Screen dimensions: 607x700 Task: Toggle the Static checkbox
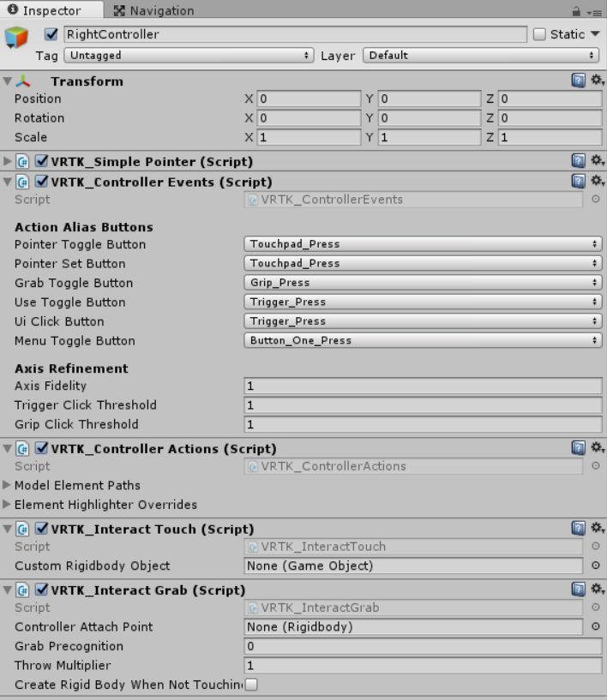[x=539, y=34]
